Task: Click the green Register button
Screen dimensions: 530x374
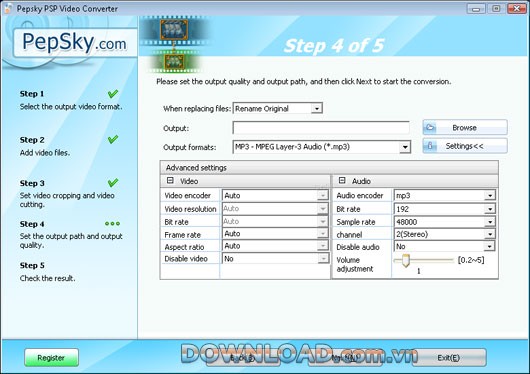Action: point(51,358)
